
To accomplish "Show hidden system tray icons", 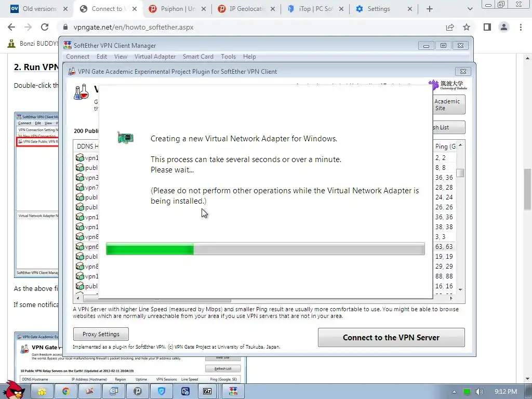I will (x=454, y=392).
